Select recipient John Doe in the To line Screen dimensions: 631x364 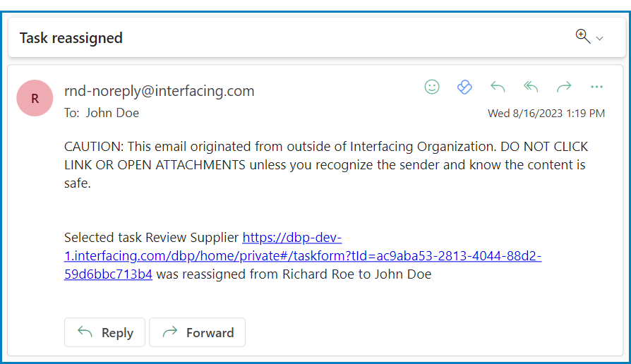(x=112, y=113)
